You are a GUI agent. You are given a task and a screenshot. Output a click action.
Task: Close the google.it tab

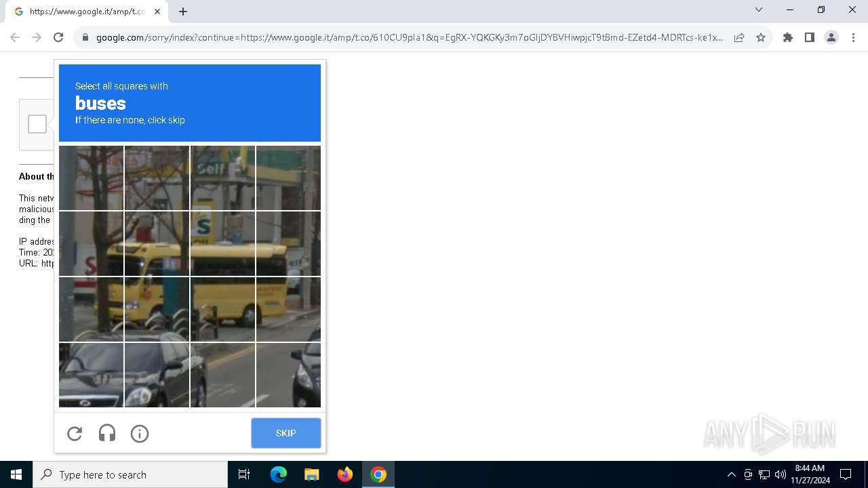pyautogui.click(x=157, y=12)
